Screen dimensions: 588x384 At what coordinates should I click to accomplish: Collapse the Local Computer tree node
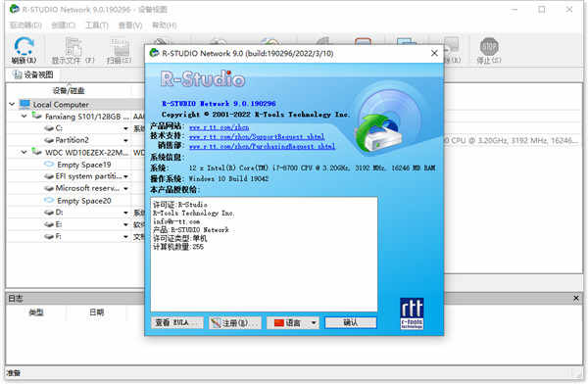[x=12, y=104]
